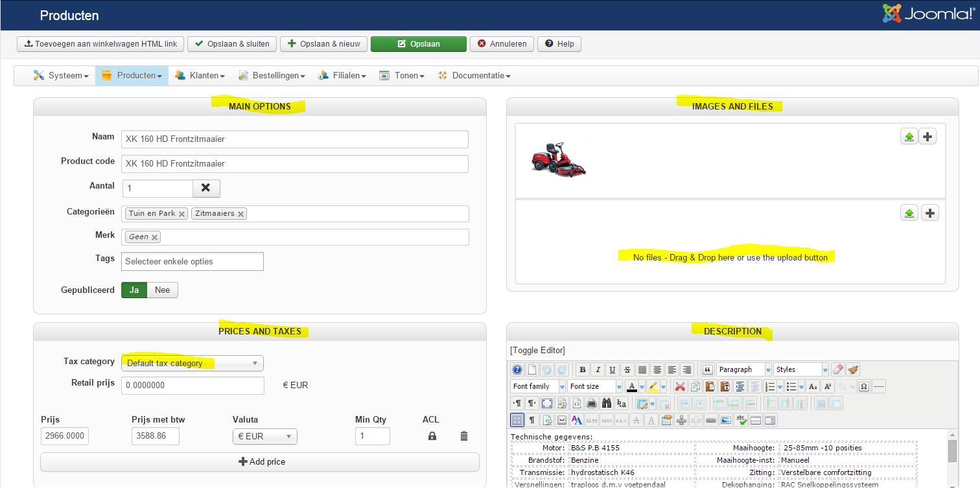The image size is (980, 488).
Task: Set Gepubliceerd to Nee
Action: (162, 290)
